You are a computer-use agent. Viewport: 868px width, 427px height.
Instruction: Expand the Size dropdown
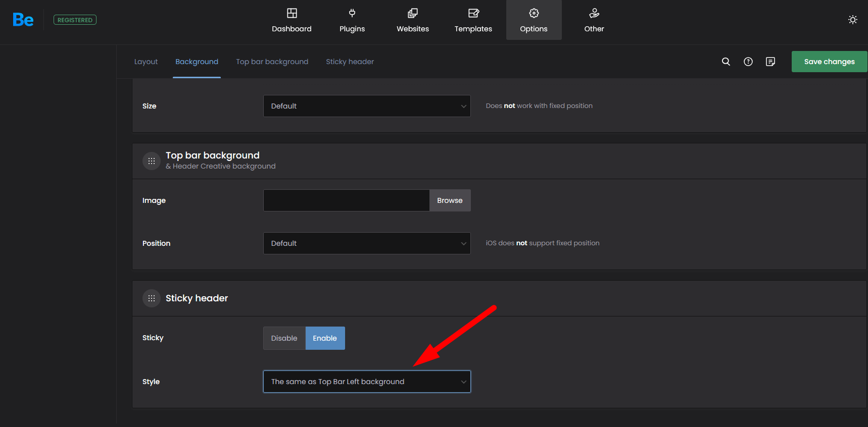[x=367, y=106]
